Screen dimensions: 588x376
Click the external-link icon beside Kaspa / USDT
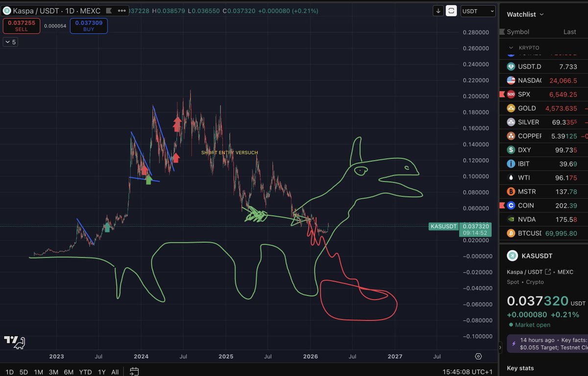548,272
